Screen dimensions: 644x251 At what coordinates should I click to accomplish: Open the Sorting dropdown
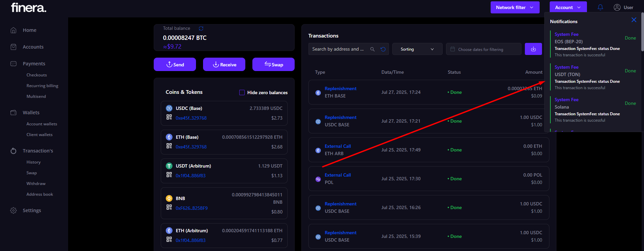pos(417,49)
